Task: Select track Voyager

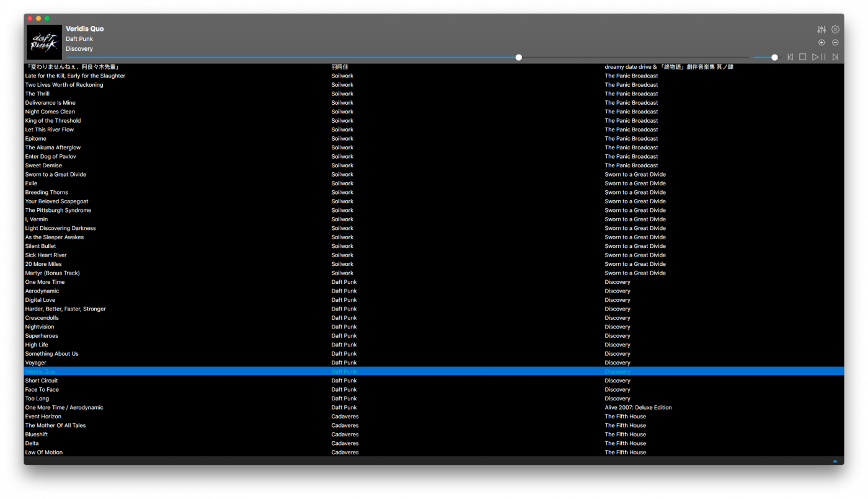Action: pos(36,363)
